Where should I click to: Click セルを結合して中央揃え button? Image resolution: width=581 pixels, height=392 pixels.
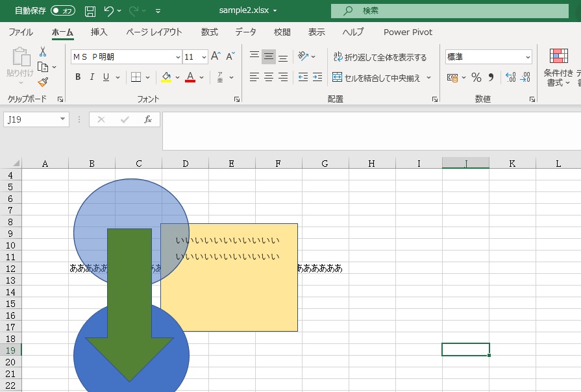click(377, 78)
